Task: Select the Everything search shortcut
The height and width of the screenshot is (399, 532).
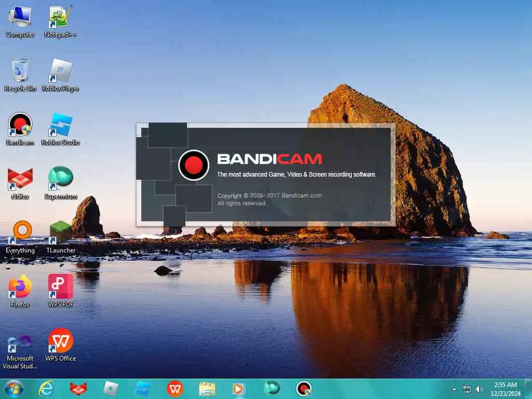Action: point(20,237)
